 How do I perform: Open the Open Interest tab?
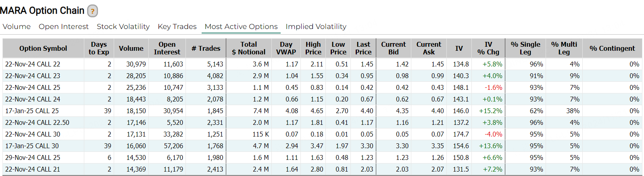[63, 27]
